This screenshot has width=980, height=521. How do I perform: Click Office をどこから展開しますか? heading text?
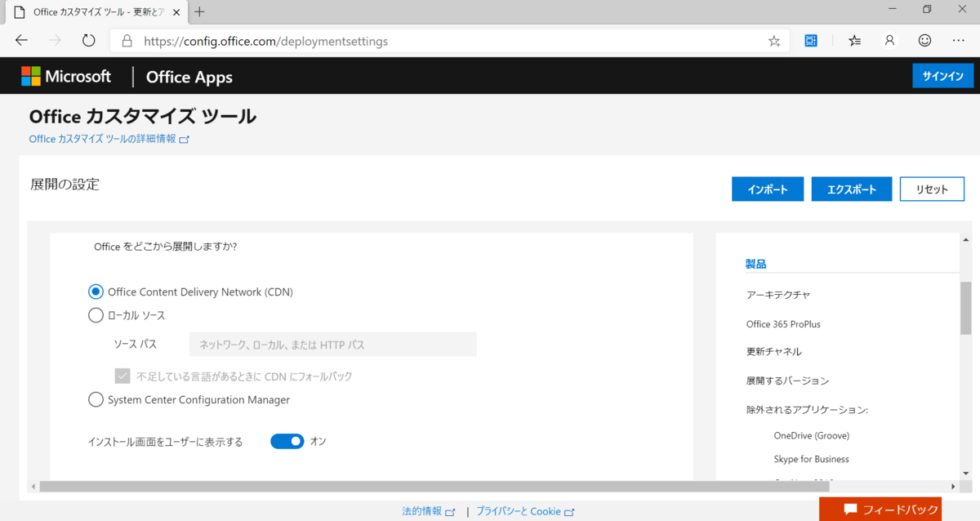tap(166, 246)
